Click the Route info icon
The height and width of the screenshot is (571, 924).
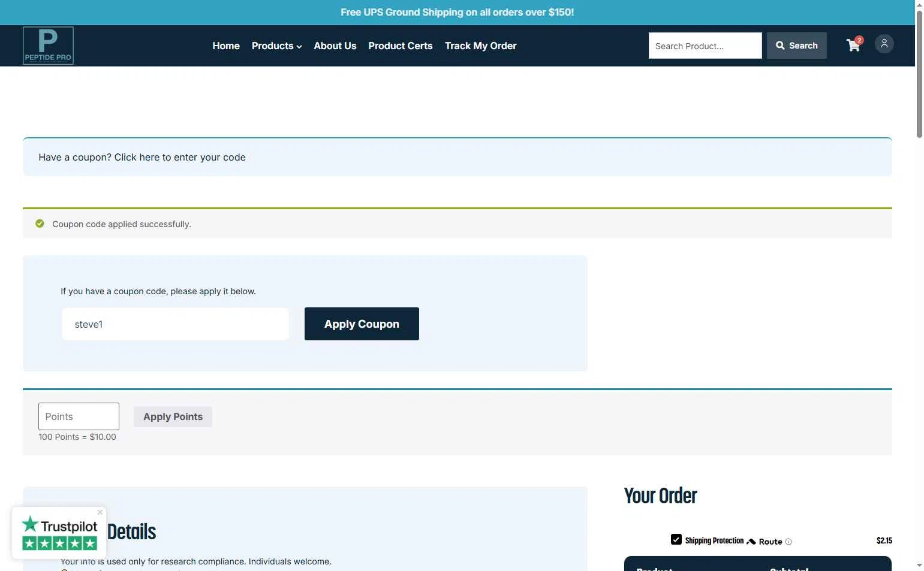point(788,542)
